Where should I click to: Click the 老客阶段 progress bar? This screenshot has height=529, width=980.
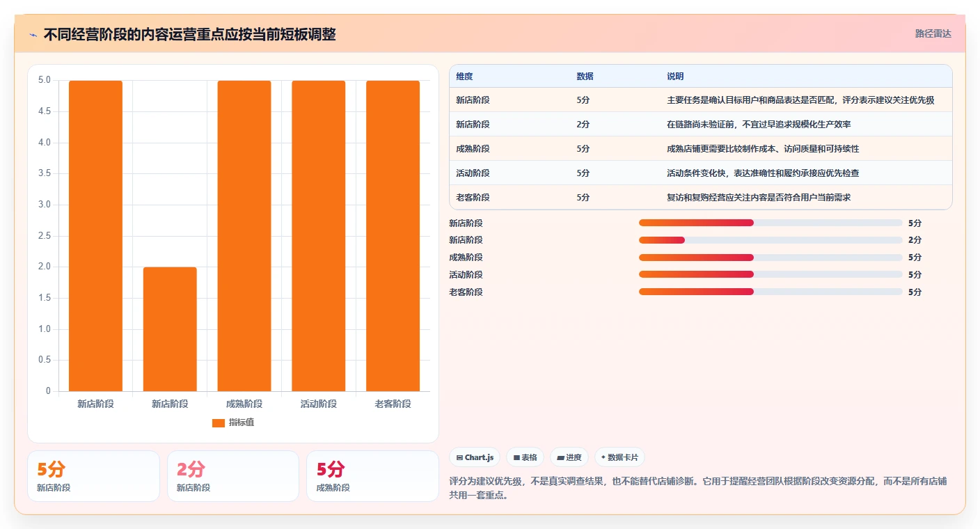[770, 292]
